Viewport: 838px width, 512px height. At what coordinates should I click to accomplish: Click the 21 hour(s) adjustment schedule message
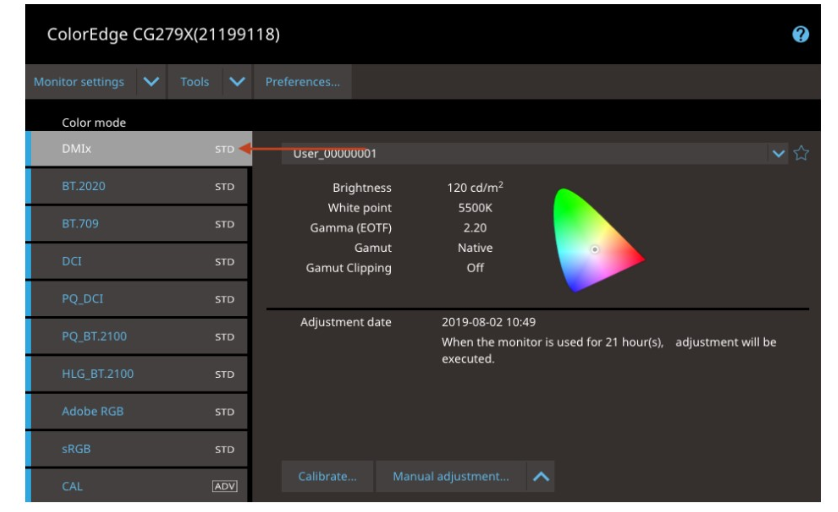(609, 350)
